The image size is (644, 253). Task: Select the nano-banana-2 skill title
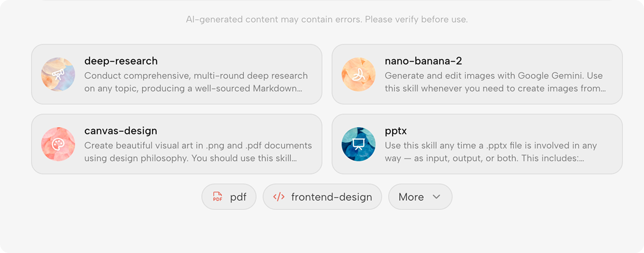coord(423,61)
